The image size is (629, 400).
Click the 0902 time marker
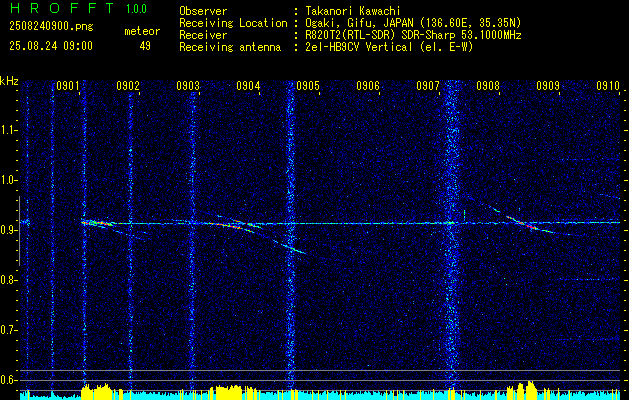(128, 85)
